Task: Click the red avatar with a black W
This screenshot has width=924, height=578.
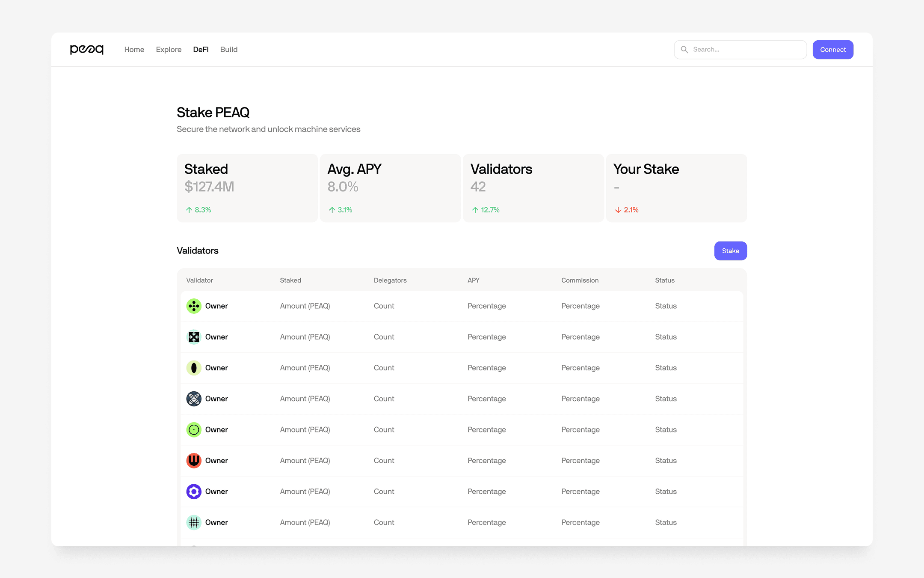Action: coord(194,461)
